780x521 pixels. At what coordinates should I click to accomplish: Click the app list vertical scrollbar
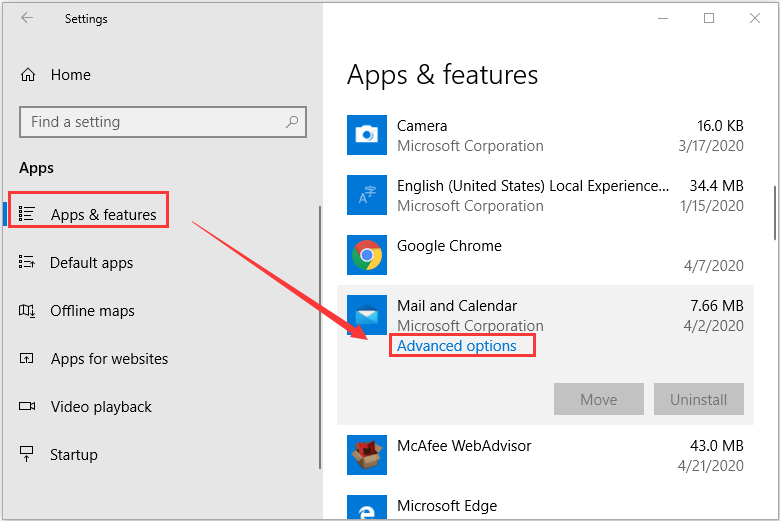pos(774,212)
